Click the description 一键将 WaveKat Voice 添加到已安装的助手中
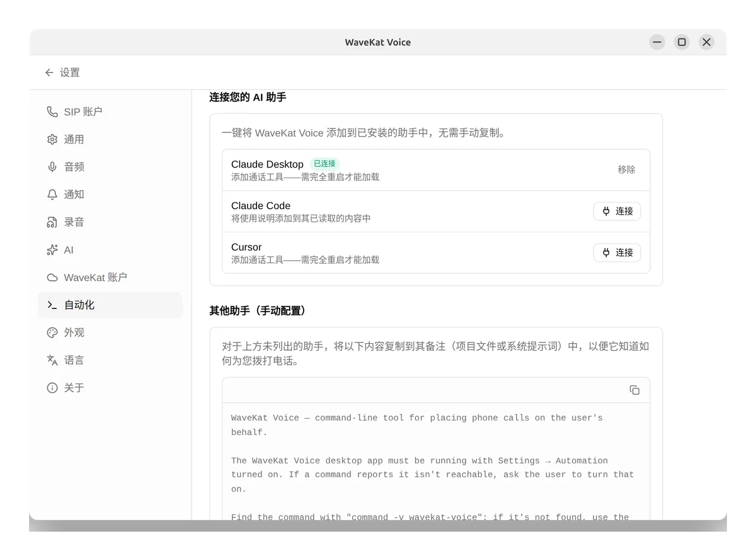Viewport: 756px width, 549px height. [x=364, y=133]
